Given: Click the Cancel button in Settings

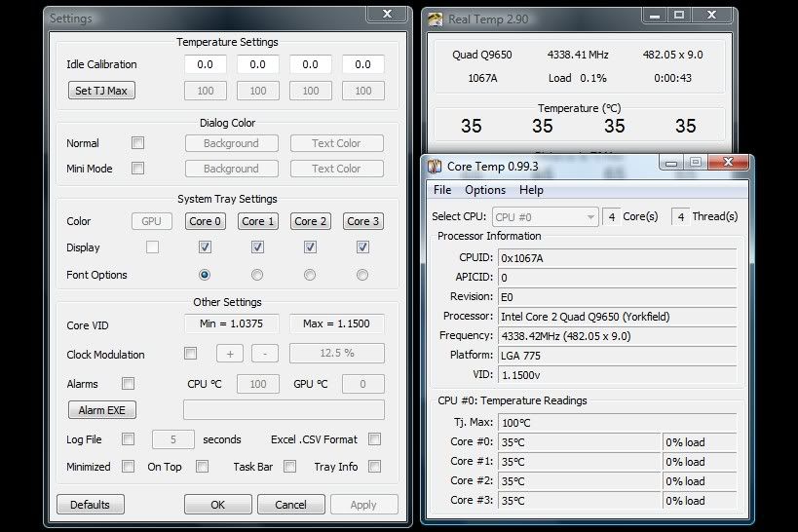Looking at the screenshot, I should pyautogui.click(x=290, y=505).
